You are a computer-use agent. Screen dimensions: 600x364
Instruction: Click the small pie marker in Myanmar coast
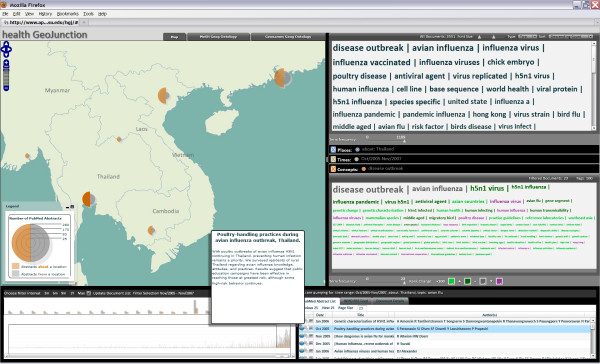click(x=27, y=156)
